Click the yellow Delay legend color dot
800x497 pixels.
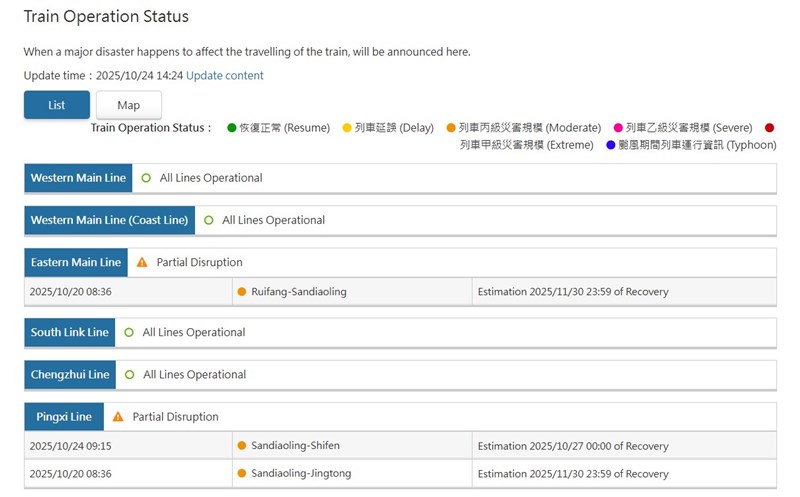[347, 128]
